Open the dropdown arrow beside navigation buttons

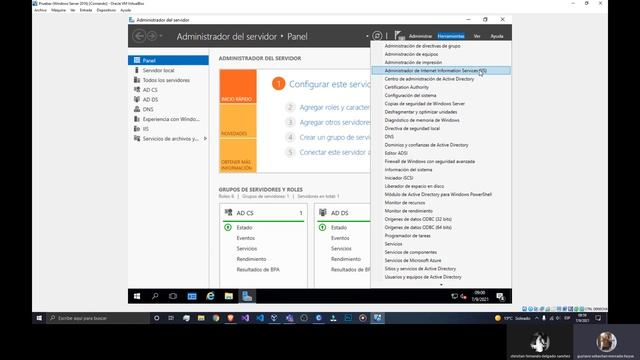click(161, 36)
